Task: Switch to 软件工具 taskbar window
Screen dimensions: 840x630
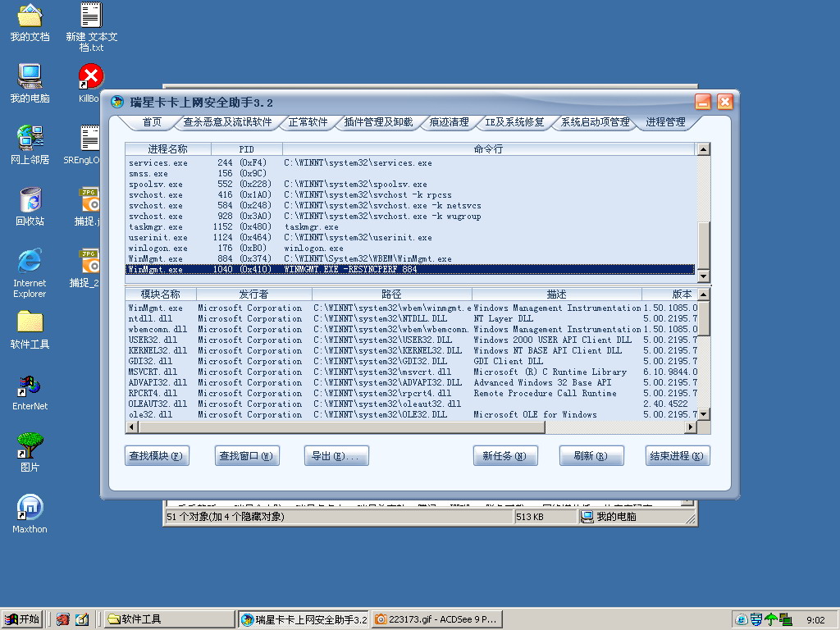Action: [x=170, y=619]
